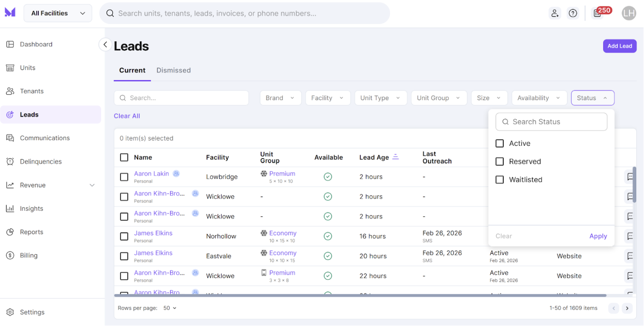The width and height of the screenshot is (644, 326).
Task: Check the Waitlisted status checkbox
Action: tap(499, 179)
